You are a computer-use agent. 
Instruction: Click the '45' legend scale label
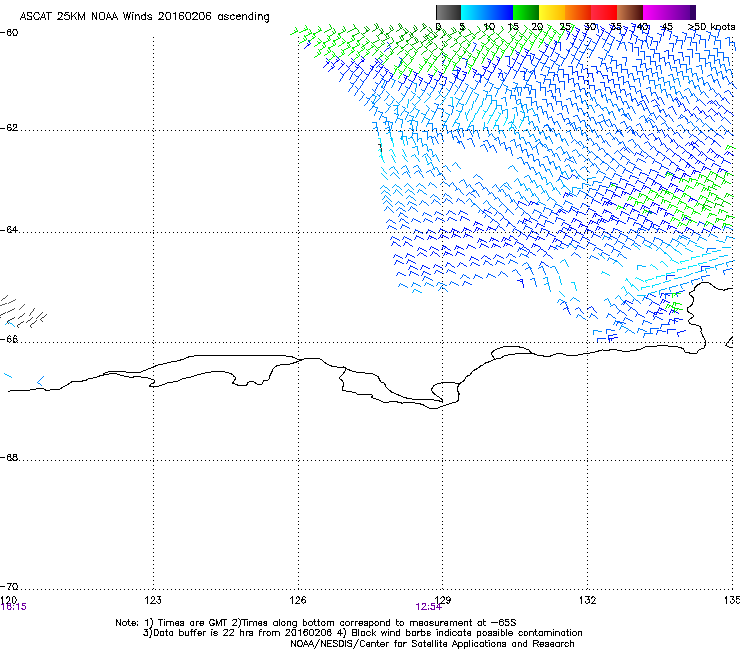666,27
